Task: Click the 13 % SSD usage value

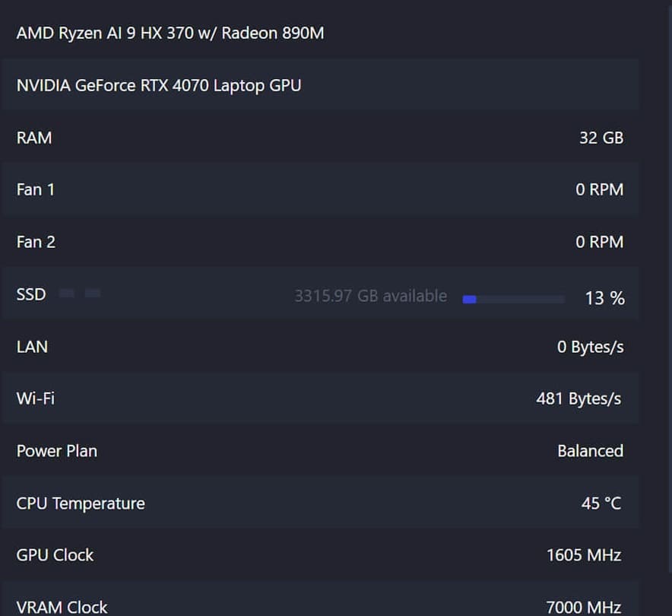Action: click(604, 299)
